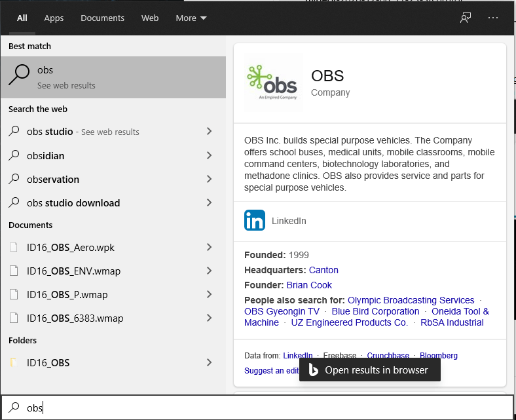Click the OBS company title text
Viewport: 516px width, 420px height.
point(327,76)
